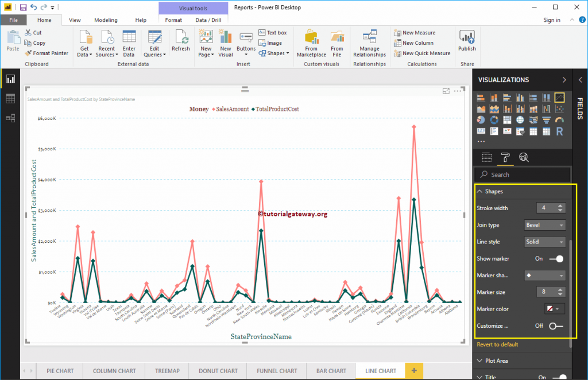This screenshot has height=380, width=588.
Task: Insert a Text box
Action: [273, 32]
